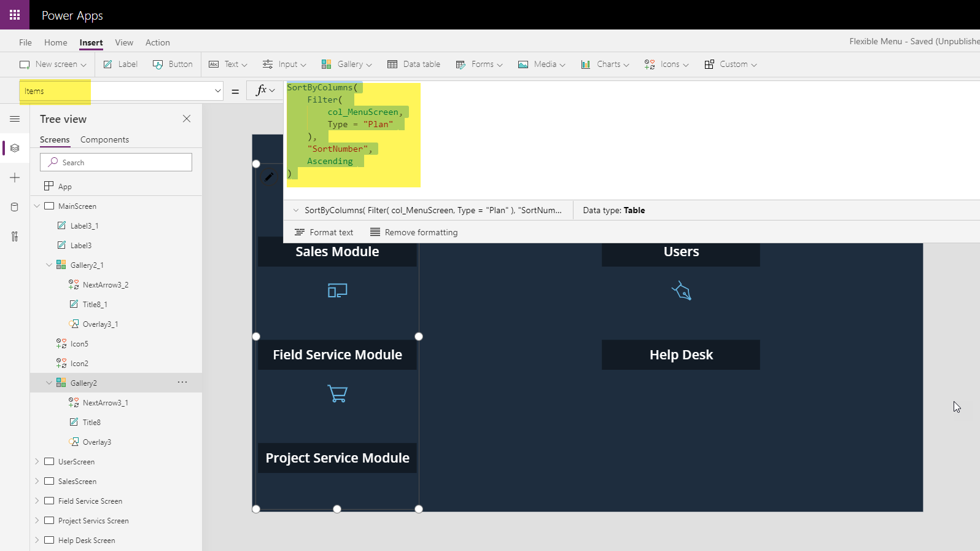The width and height of the screenshot is (980, 551).
Task: Collapse the Gallery2_1 node
Action: [49, 265]
